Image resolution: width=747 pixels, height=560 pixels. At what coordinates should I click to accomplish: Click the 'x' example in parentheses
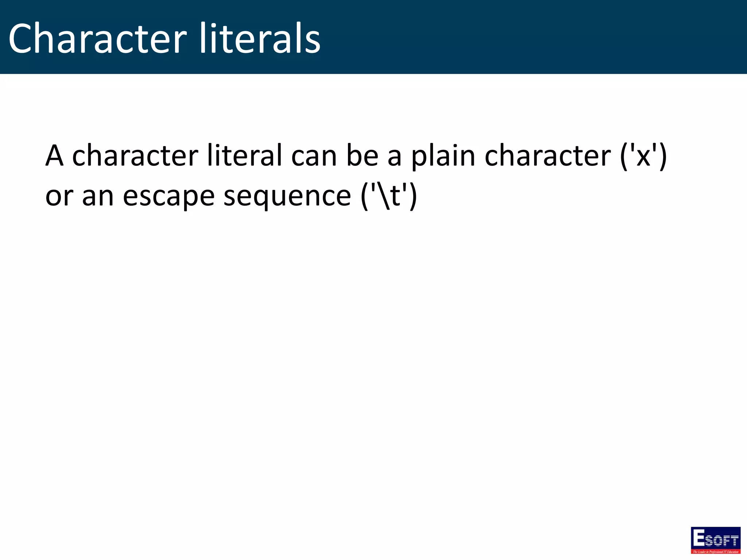click(644, 156)
